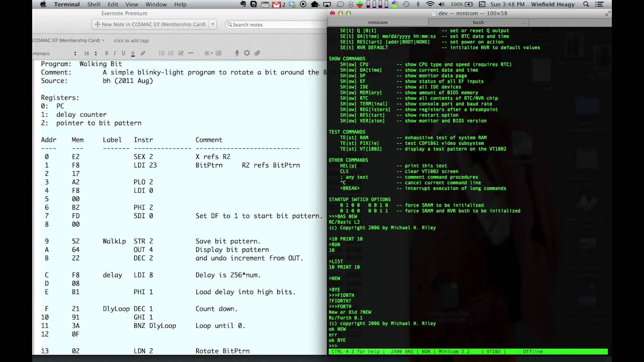
Task: Insert a numbered list in the note
Action: click(171, 53)
